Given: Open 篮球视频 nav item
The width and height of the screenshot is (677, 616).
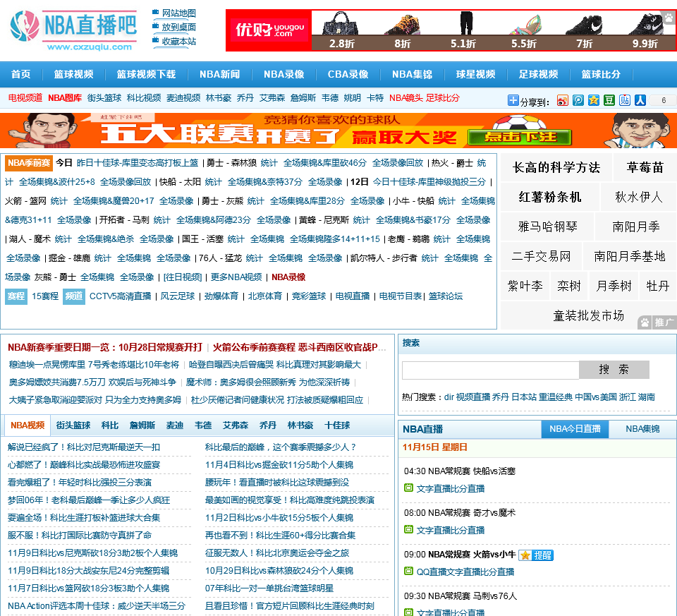Looking at the screenshot, I should pyautogui.click(x=73, y=74).
